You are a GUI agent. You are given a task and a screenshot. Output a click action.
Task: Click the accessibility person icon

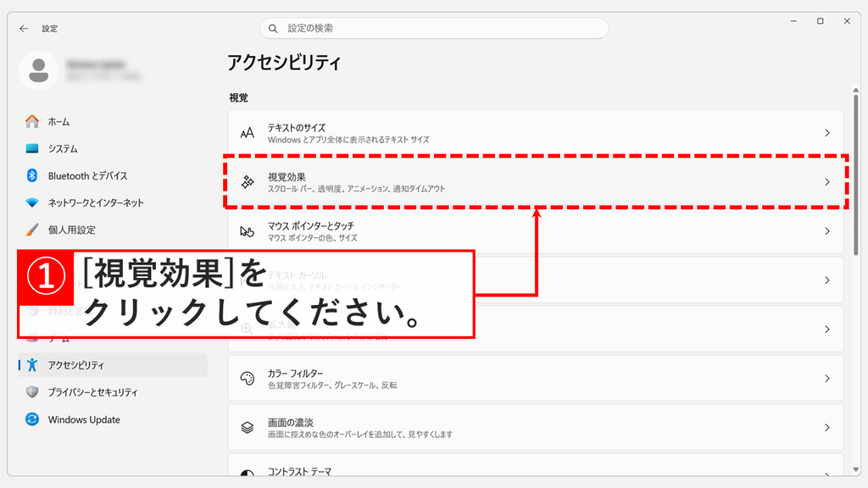(x=32, y=364)
